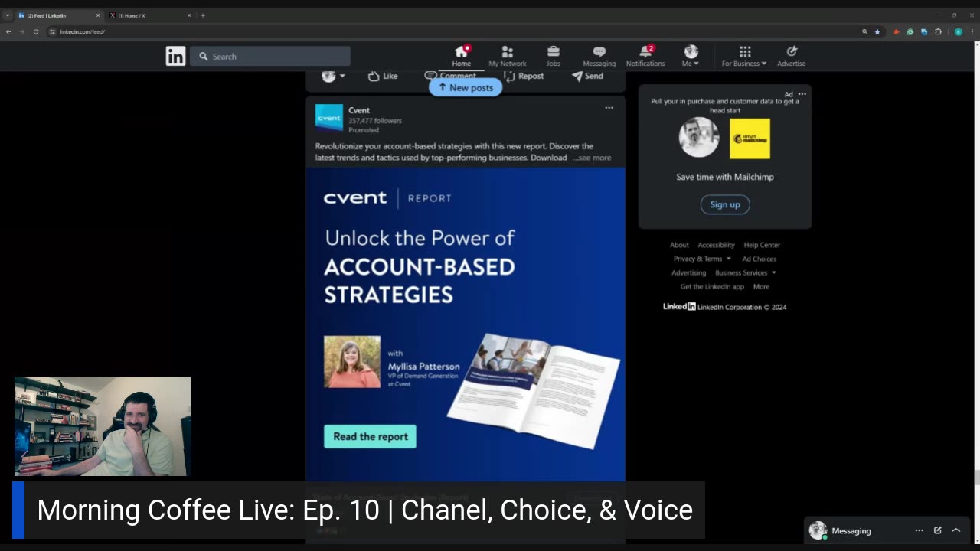Viewport: 980px width, 551px height.
Task: Switch to the Feed | LinkedIn tab
Action: pos(60,15)
